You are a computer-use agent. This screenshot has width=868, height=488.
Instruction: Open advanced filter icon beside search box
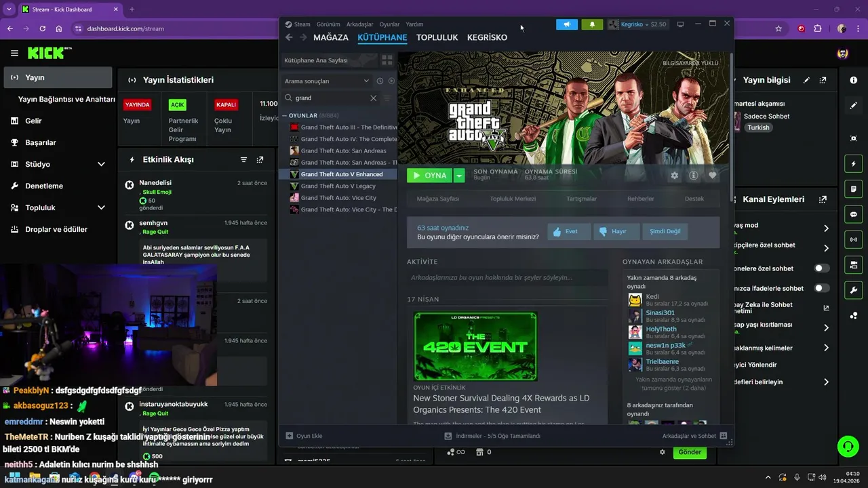coord(387,98)
